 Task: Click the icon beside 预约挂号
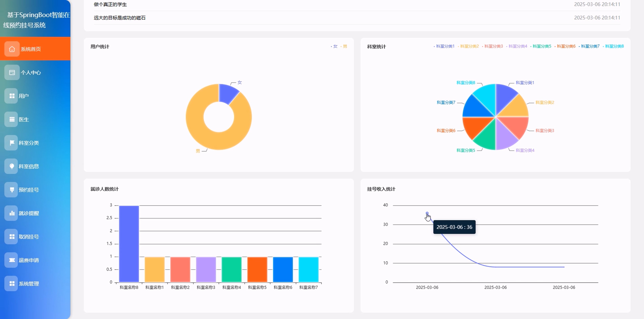(12, 190)
